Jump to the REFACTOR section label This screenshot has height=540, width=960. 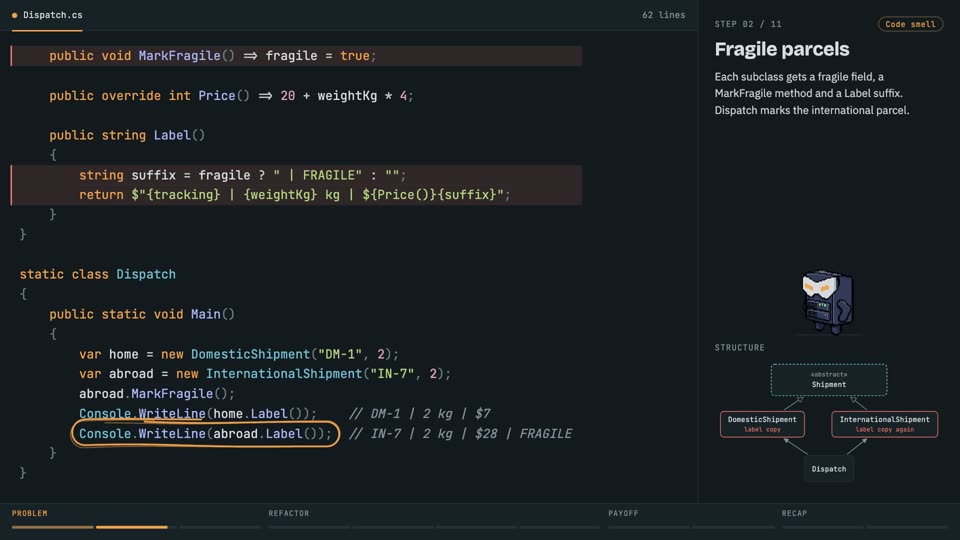tap(288, 513)
